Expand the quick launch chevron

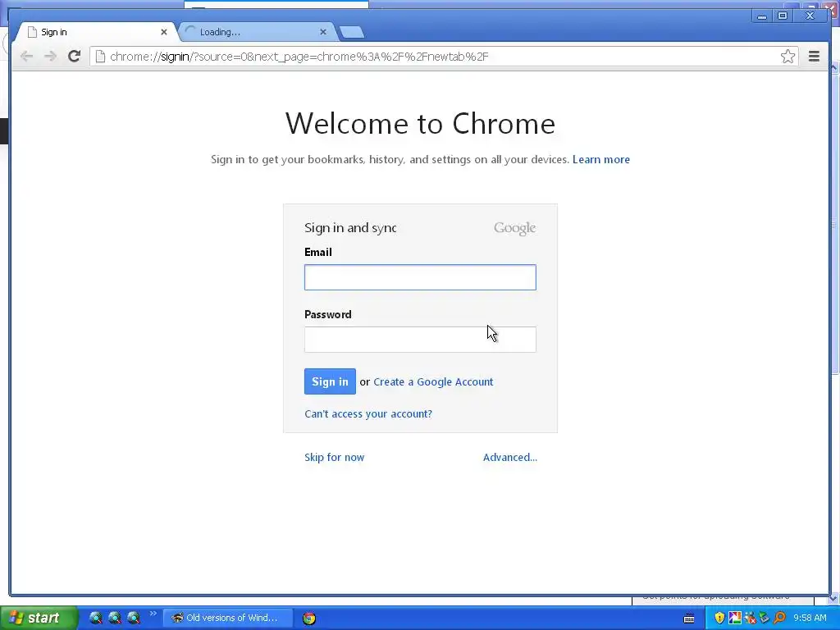click(153, 614)
